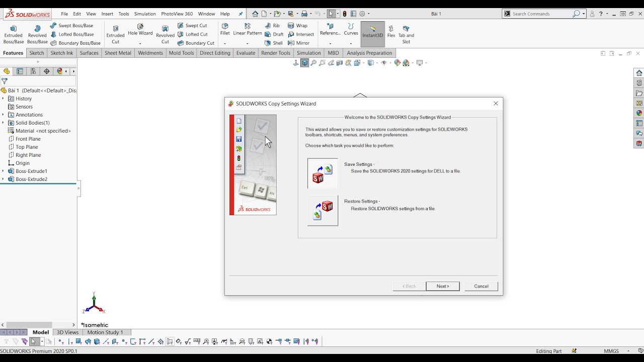The image size is (644, 362).
Task: Select the Origin item in the tree
Action: coord(19,163)
